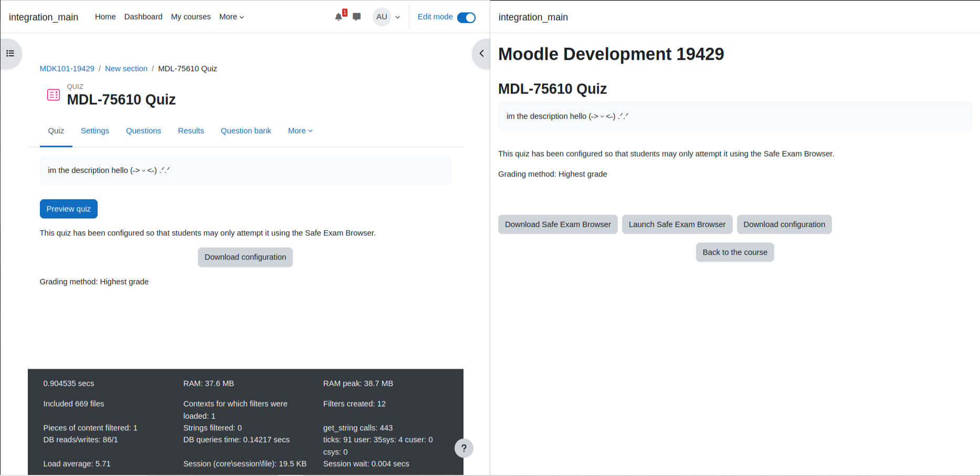The width and height of the screenshot is (980, 476).
Task: Click Download configuration in the right window
Action: (x=784, y=224)
